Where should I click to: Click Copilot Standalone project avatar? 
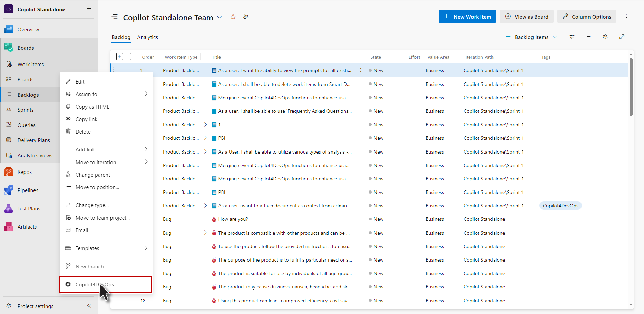coord(9,9)
